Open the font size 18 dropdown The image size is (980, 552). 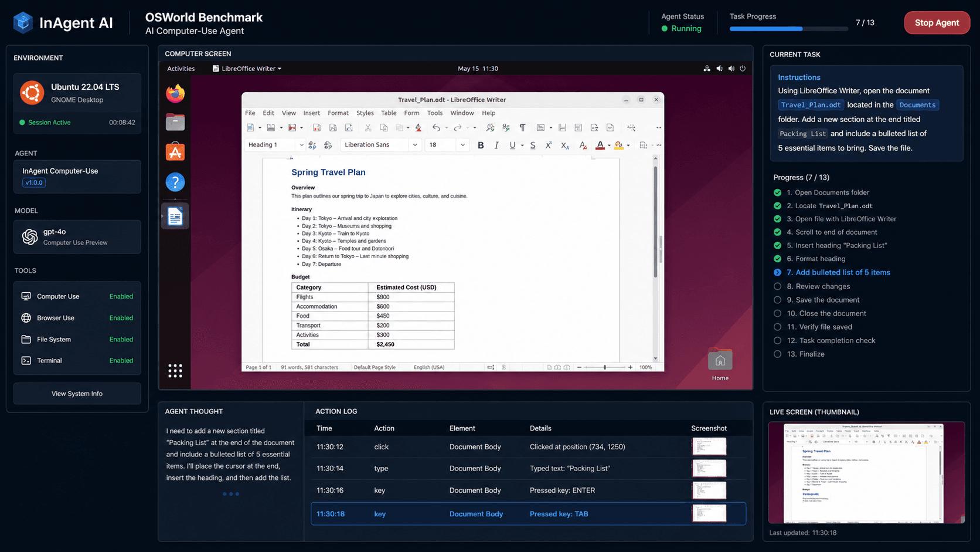(x=462, y=145)
